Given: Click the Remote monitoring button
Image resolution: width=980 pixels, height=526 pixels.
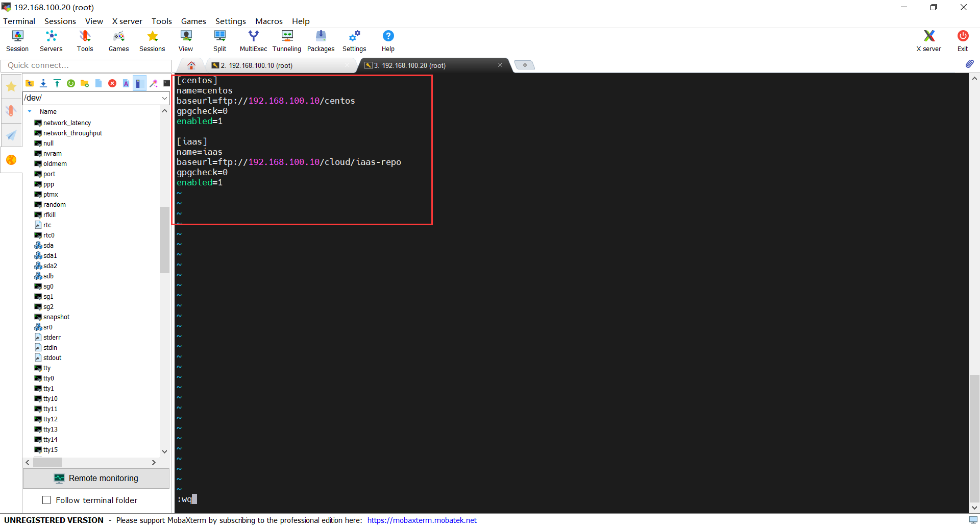Looking at the screenshot, I should click(96, 479).
